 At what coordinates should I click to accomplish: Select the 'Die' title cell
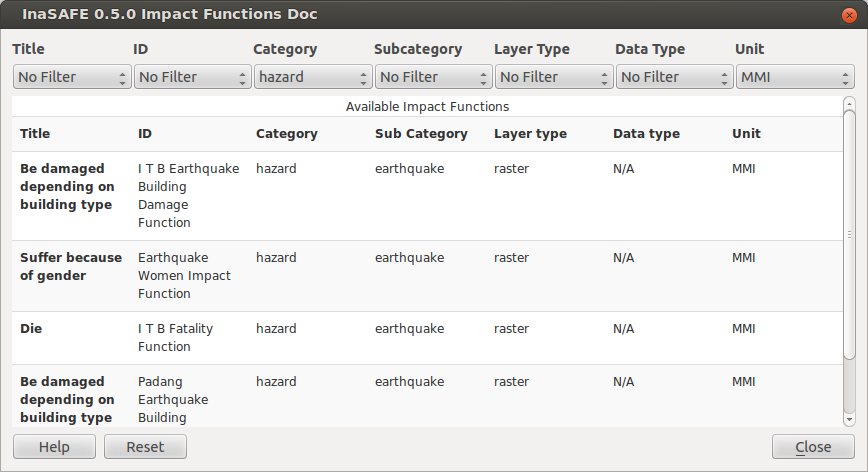[31, 328]
